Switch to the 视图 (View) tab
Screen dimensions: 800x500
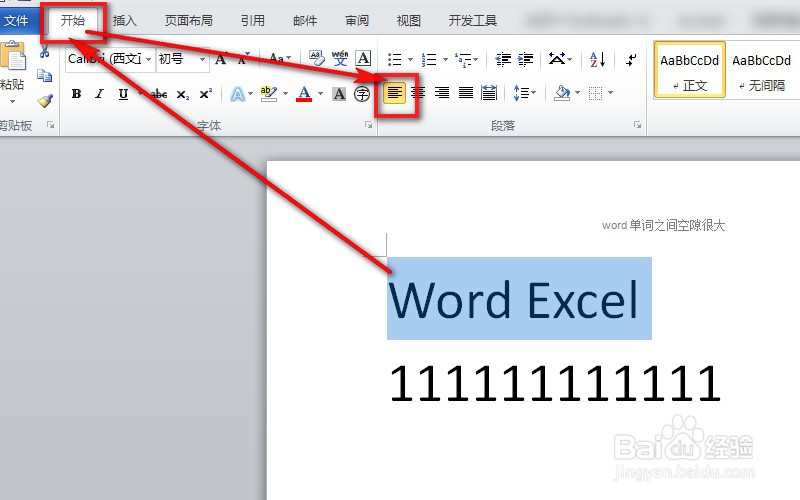pos(409,21)
